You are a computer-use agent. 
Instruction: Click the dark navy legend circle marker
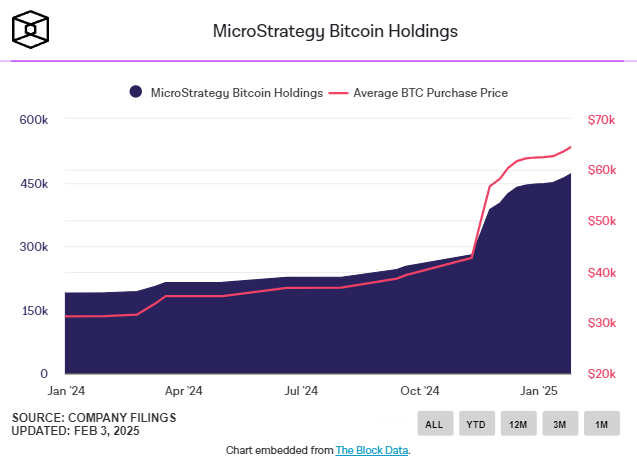(x=135, y=93)
